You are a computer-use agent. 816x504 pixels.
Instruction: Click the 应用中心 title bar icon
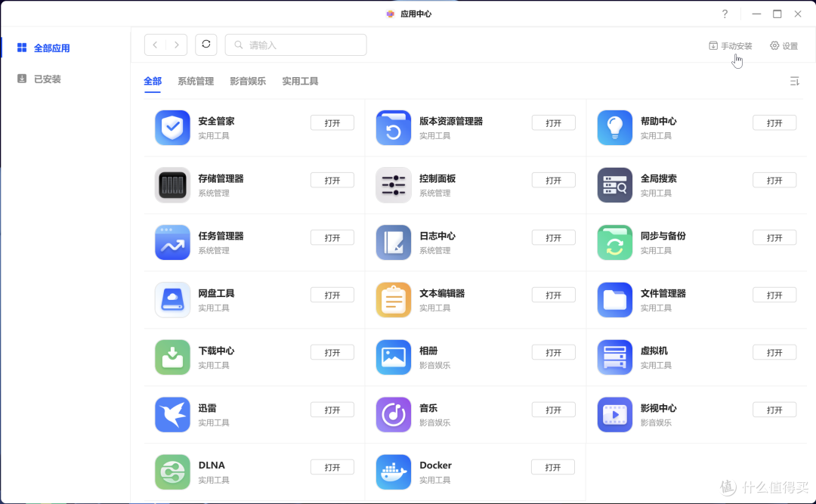[391, 14]
